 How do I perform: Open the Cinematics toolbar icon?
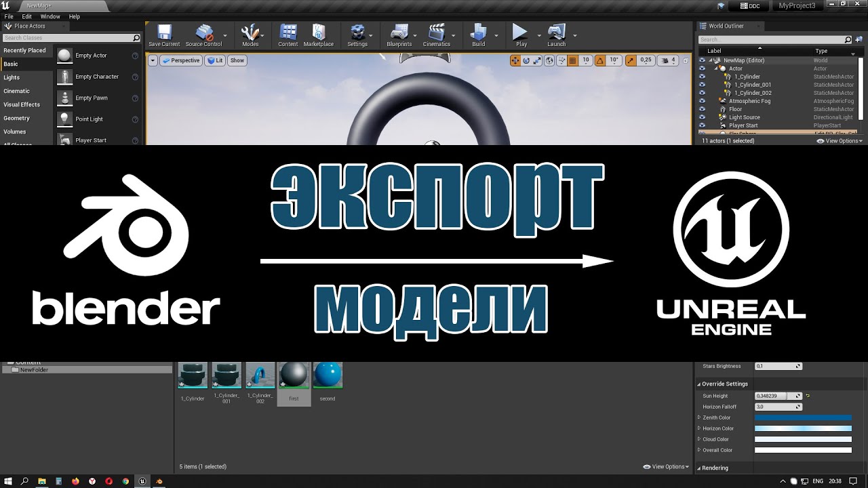pyautogui.click(x=437, y=35)
